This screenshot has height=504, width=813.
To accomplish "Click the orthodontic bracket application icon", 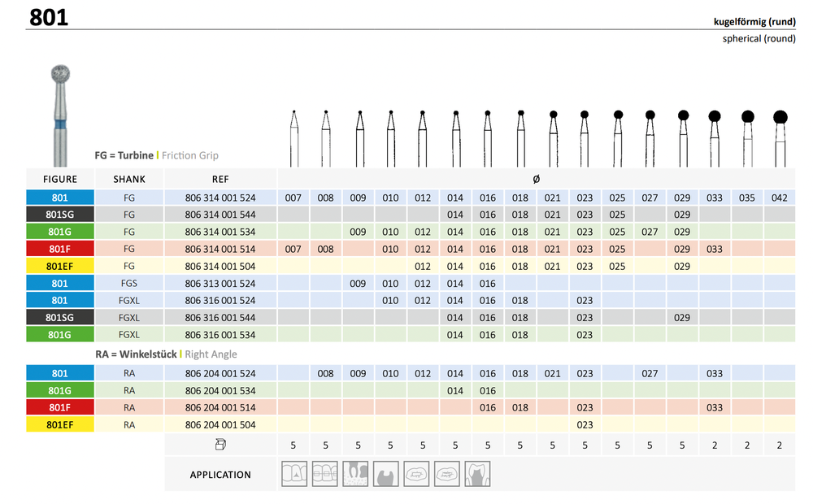I will [x=325, y=474].
